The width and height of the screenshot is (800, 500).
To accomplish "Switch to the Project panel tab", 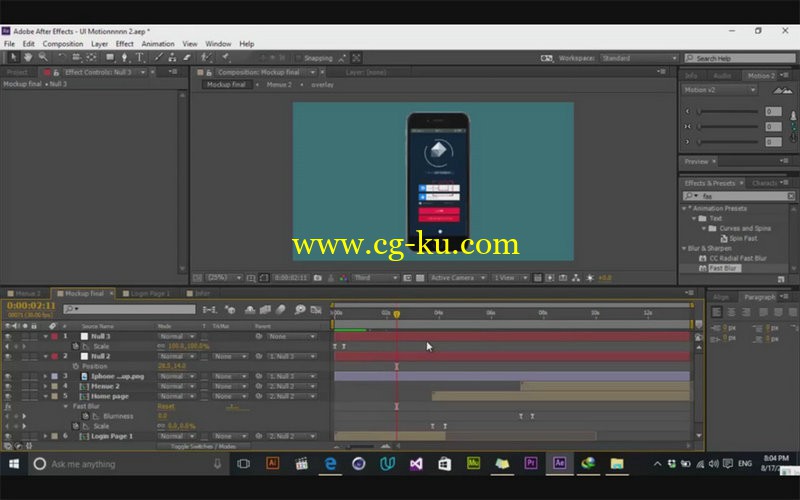I will point(17,72).
